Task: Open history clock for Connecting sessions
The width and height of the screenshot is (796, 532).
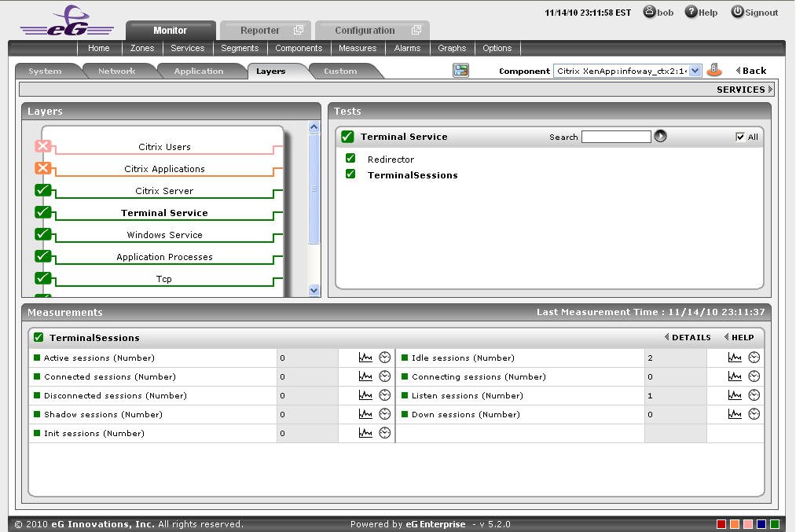Action: tap(754, 376)
